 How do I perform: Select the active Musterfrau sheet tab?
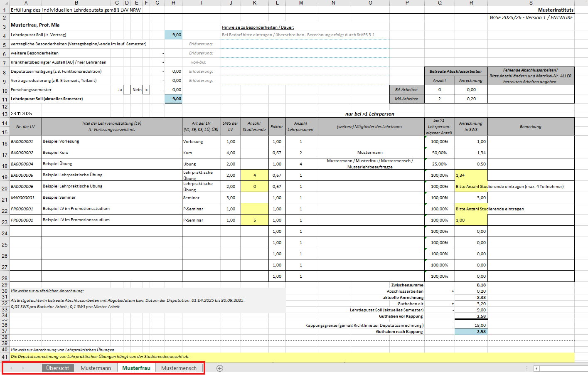(136, 368)
